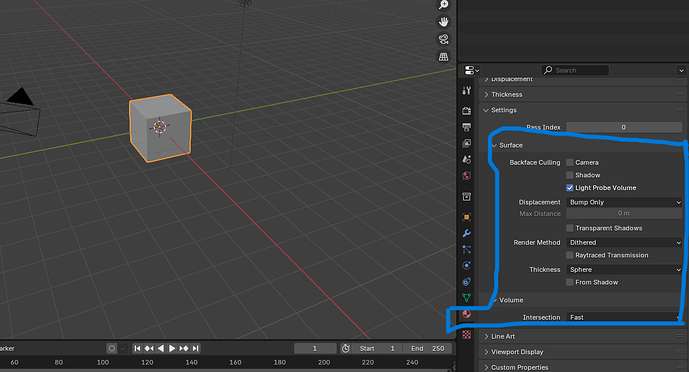Image resolution: width=689 pixels, height=372 pixels.
Task: Switch perspective/orthographic view with grid icon
Action: coord(443,57)
